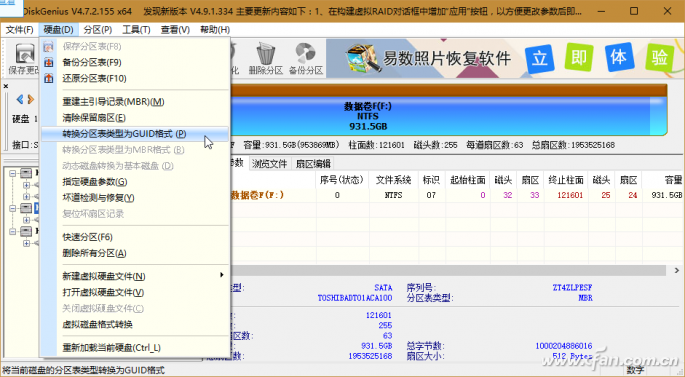Click the 标识 column header
Image resolution: width=685 pixels, height=377 pixels.
click(x=431, y=180)
